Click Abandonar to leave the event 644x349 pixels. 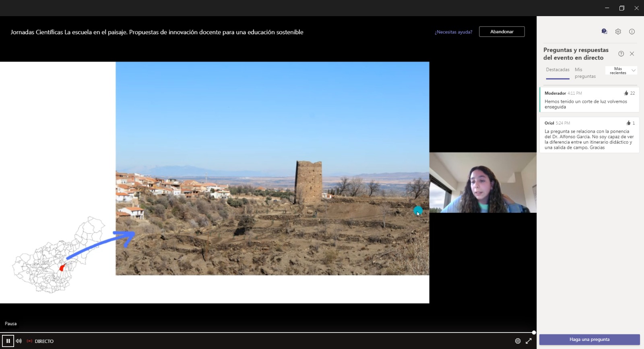[502, 32]
